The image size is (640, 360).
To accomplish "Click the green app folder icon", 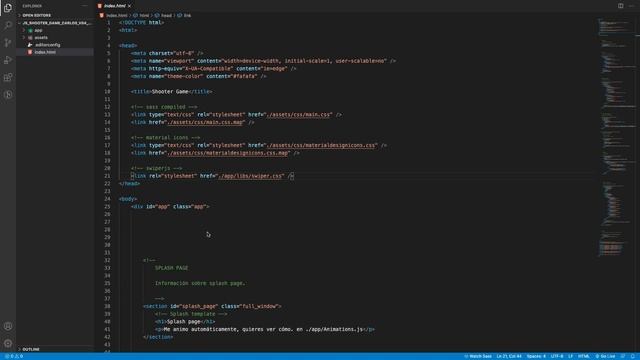I will pyautogui.click(x=30, y=30).
